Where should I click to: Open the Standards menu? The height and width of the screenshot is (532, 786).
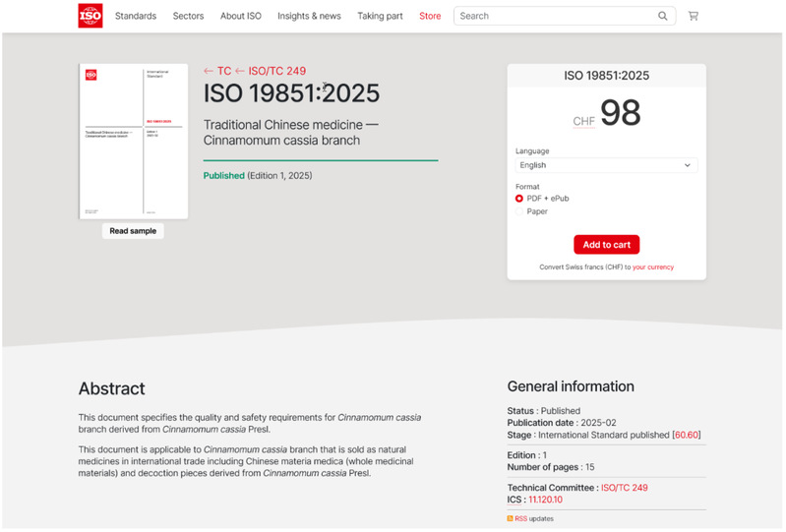tap(136, 16)
